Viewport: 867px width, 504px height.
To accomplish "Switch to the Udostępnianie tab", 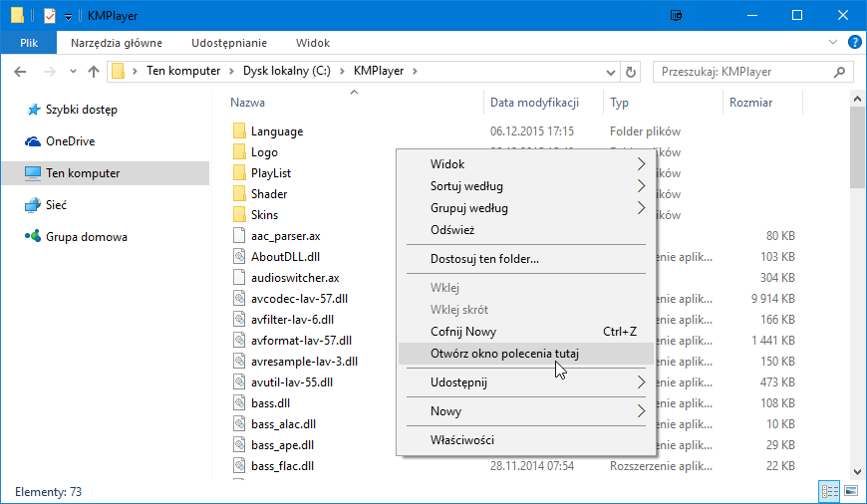I will (229, 43).
